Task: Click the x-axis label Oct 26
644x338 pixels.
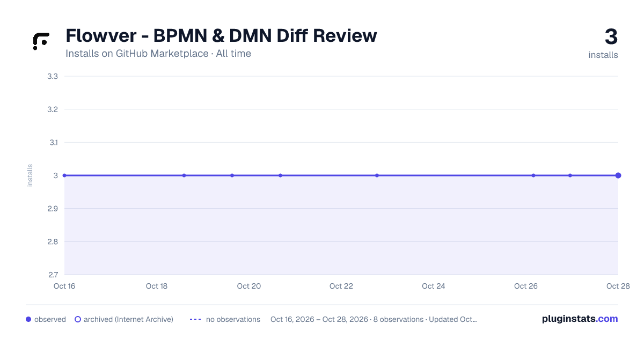Action: point(526,286)
